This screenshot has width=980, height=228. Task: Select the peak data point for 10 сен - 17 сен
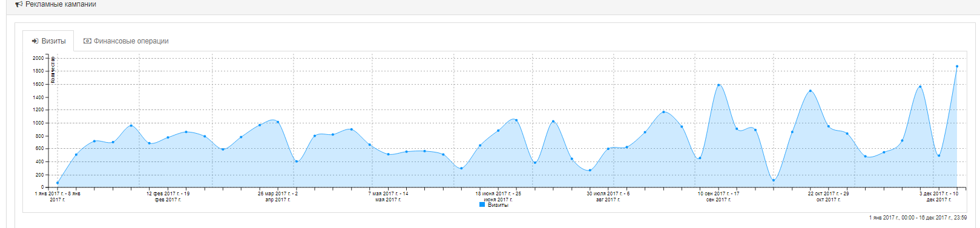pos(719,85)
